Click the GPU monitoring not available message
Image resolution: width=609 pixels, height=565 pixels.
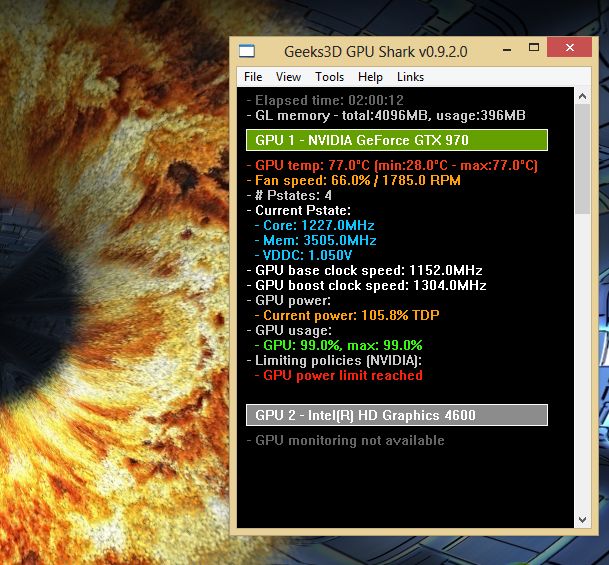346,441
